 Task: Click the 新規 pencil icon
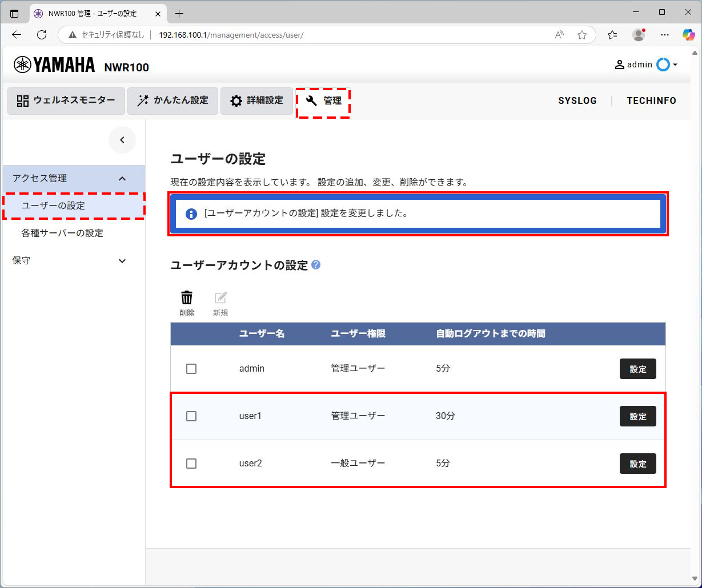(220, 297)
